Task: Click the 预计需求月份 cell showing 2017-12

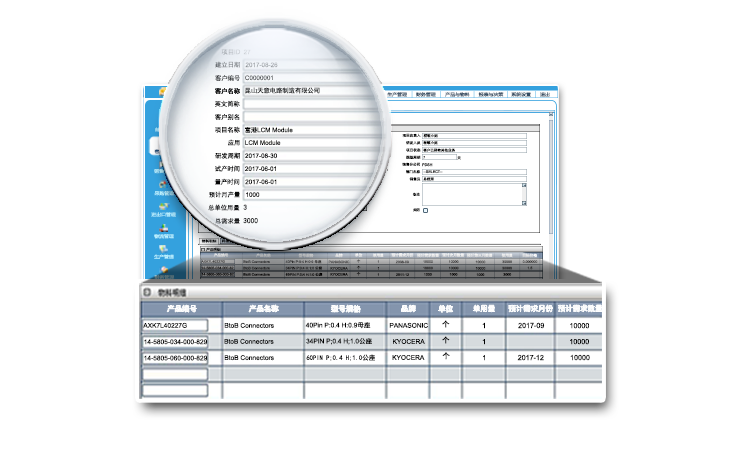Action: point(526,357)
